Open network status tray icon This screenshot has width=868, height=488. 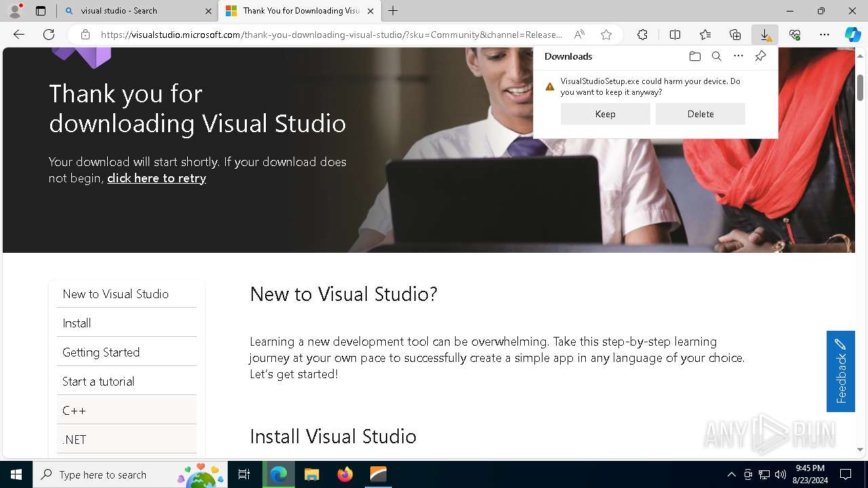764,474
